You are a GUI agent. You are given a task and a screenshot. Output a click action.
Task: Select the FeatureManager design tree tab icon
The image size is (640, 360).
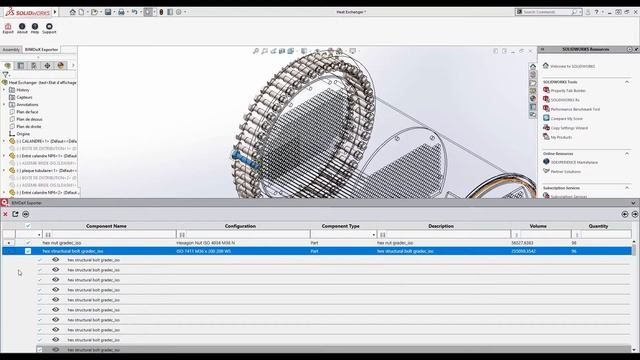[x=7, y=65]
